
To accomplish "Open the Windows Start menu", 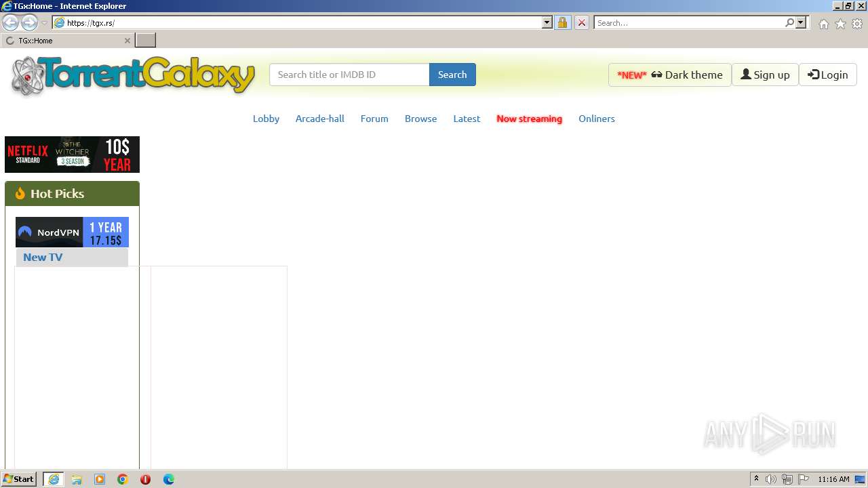I will pyautogui.click(x=19, y=479).
